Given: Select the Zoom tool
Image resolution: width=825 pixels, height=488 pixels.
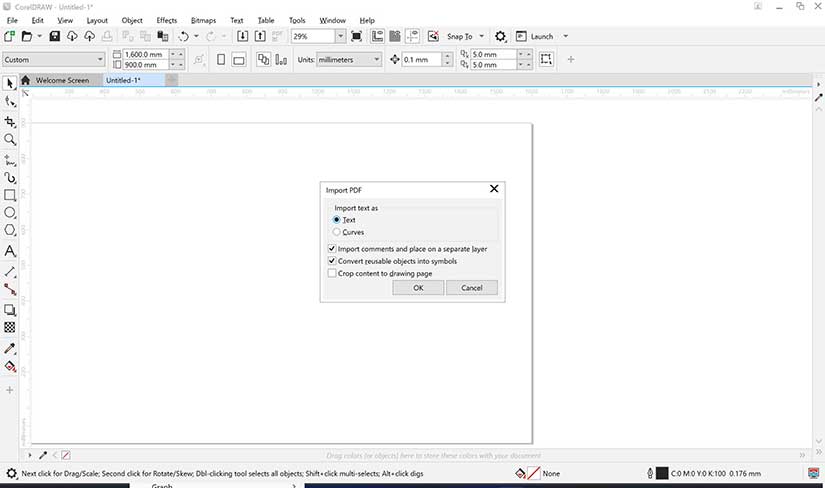Looking at the screenshot, I should pyautogui.click(x=9, y=139).
